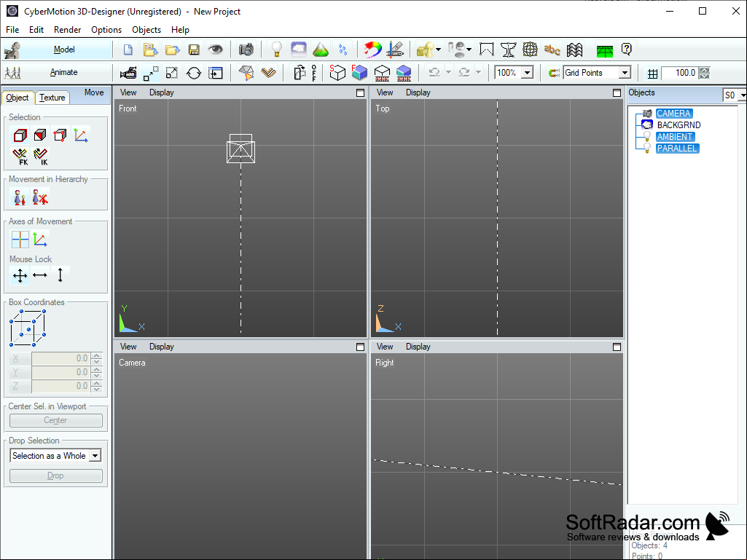The image size is (747, 560).
Task: Open the S0 dropdown in Objects panel
Action: (742, 95)
